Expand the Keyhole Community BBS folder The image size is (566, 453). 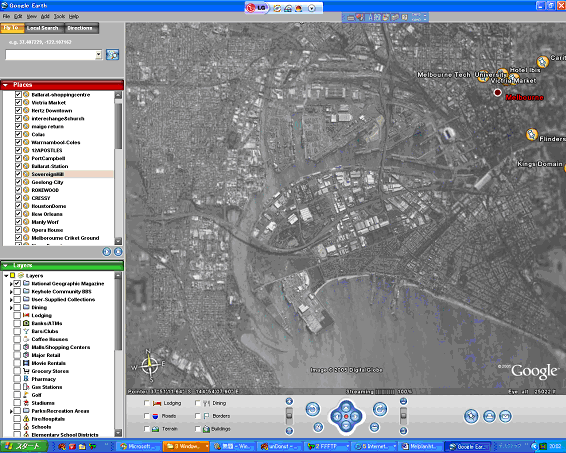11,292
